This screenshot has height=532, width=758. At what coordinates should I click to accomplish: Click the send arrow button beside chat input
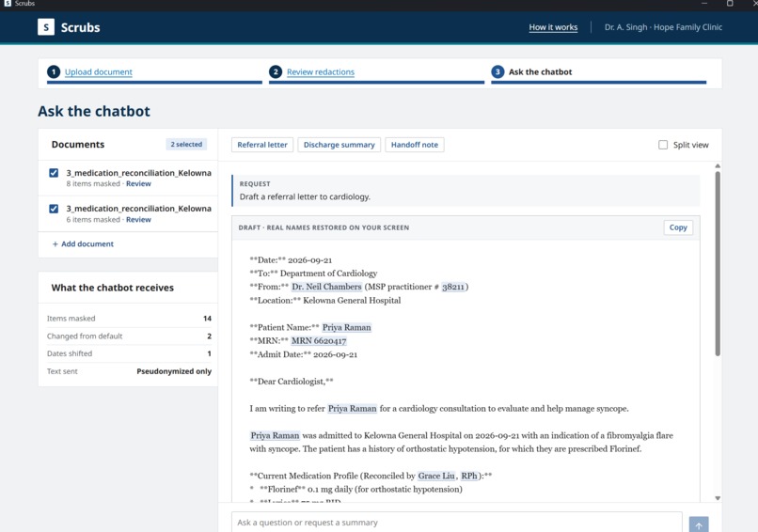click(699, 524)
